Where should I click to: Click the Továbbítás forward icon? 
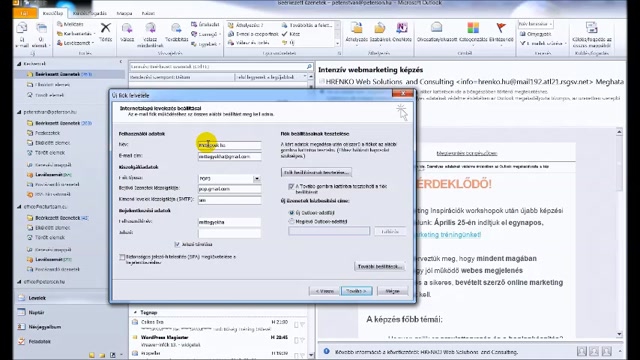176,28
